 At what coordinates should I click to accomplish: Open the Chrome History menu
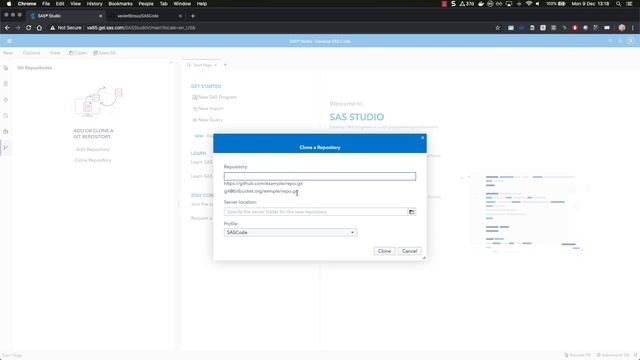94,4
